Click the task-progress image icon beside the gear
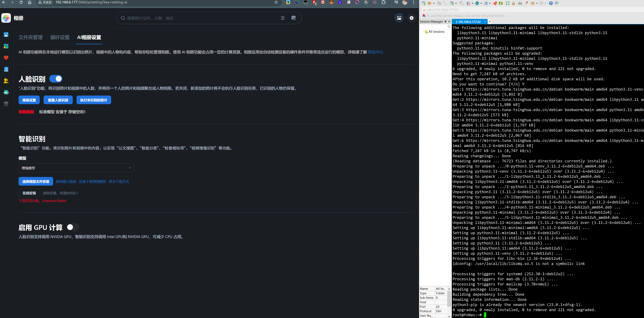The height and width of the screenshot is (318, 644). click(x=399, y=18)
